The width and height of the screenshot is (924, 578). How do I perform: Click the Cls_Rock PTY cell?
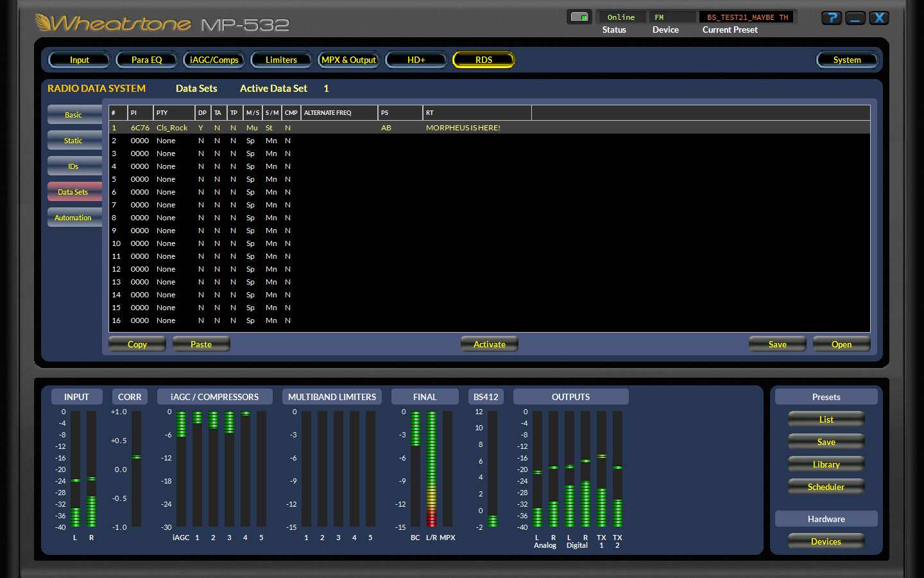click(x=172, y=128)
